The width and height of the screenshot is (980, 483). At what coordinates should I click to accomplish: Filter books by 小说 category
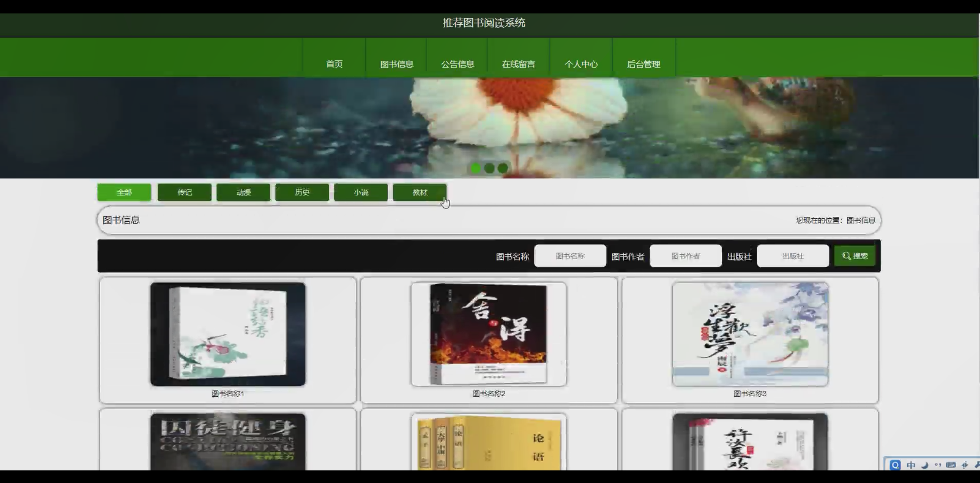tap(361, 192)
